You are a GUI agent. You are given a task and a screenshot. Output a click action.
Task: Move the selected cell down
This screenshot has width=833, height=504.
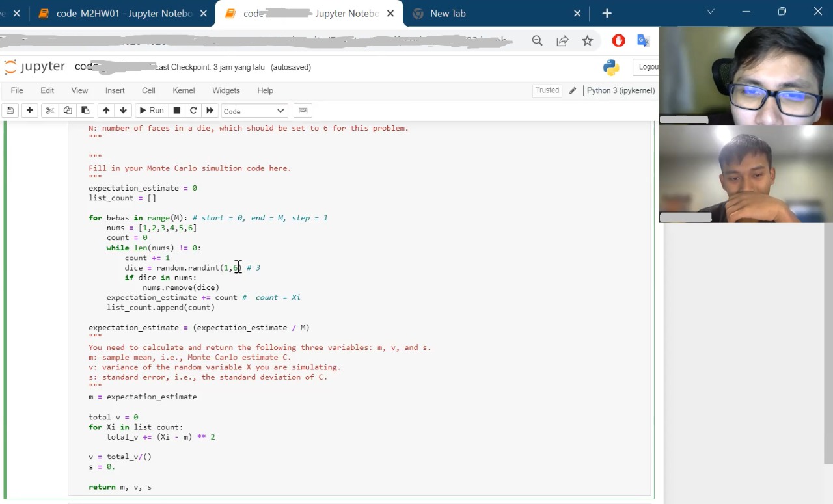[x=123, y=111]
